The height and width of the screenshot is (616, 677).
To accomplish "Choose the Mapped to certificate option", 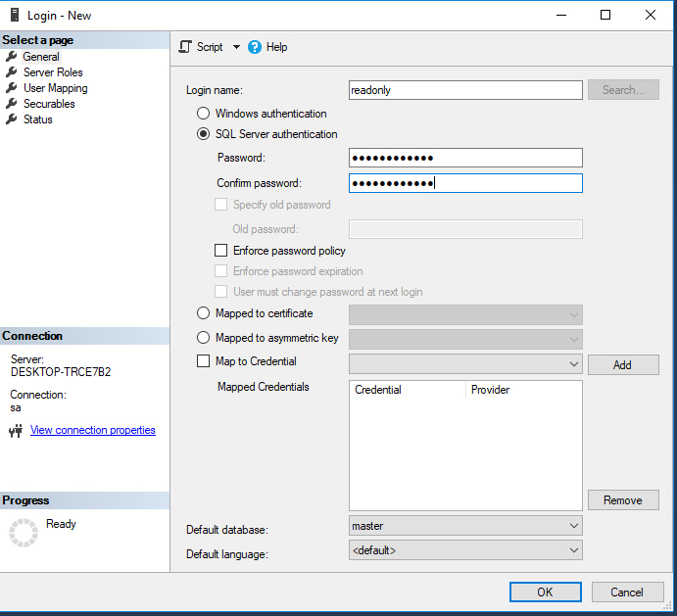I will pyautogui.click(x=204, y=313).
